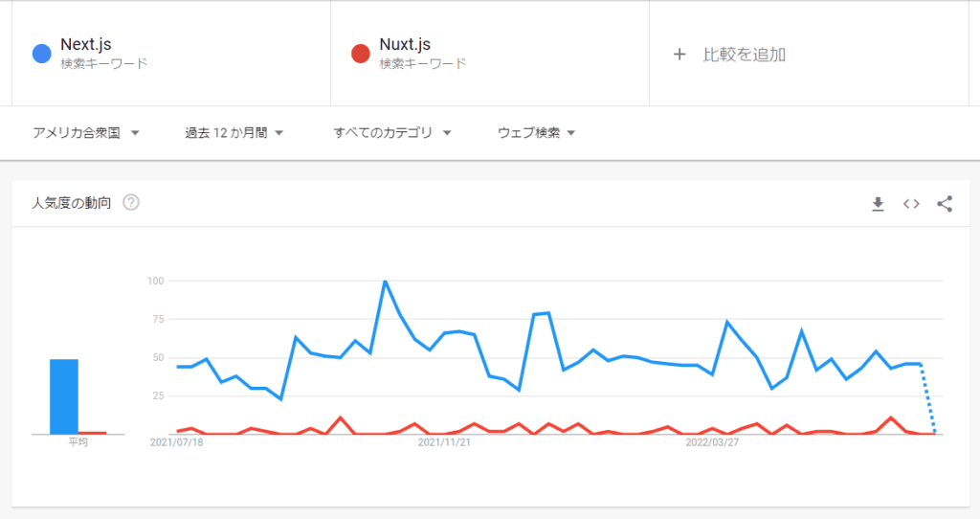This screenshot has height=519, width=980.
Task: Click the embed code icon
Action: [x=911, y=204]
